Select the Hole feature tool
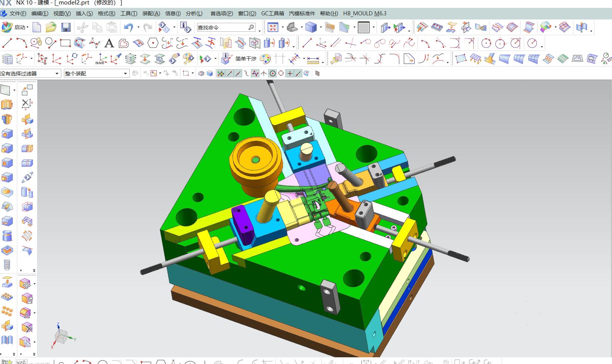Image resolution: width=612 pixels, height=364 pixels. tap(7, 134)
